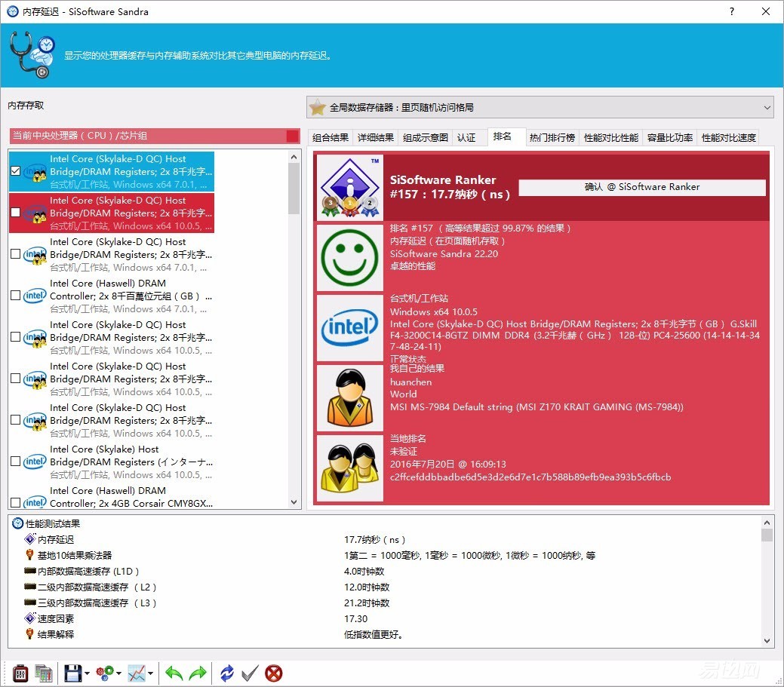Click the help question mark in title bar
This screenshot has height=687, width=784.
(732, 11)
